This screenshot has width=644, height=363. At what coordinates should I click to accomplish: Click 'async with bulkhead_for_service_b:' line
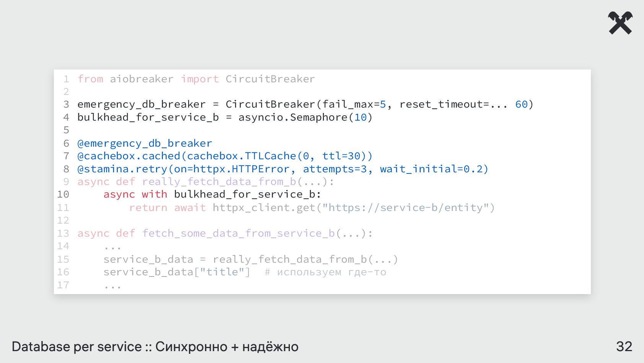click(212, 195)
